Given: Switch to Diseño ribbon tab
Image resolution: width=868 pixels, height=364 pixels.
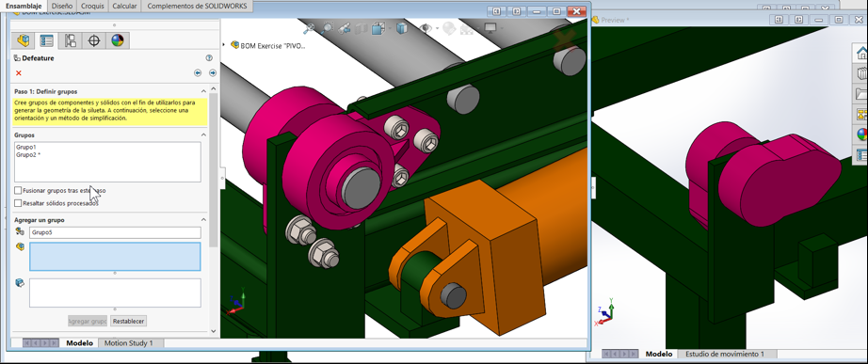Looking at the screenshot, I should point(62,6).
